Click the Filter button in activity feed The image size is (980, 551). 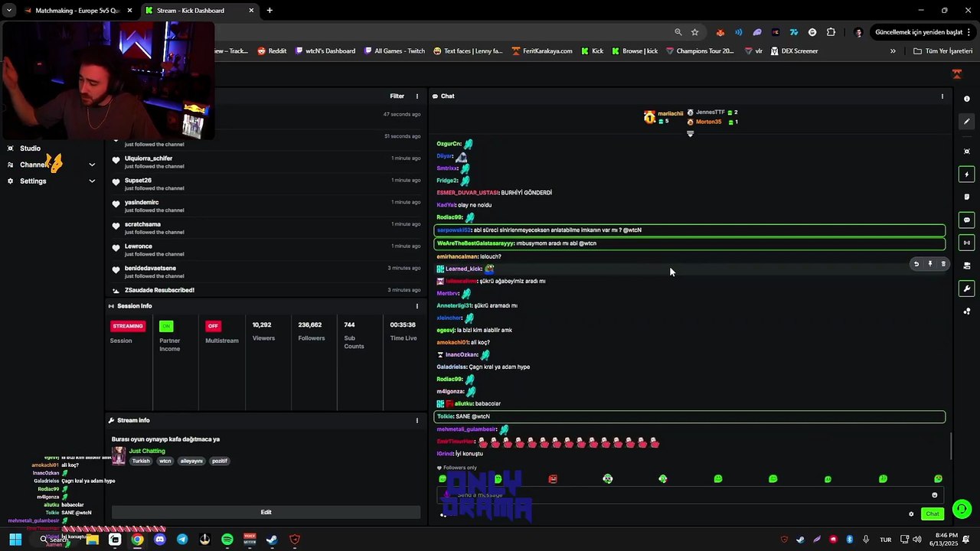pyautogui.click(x=397, y=96)
